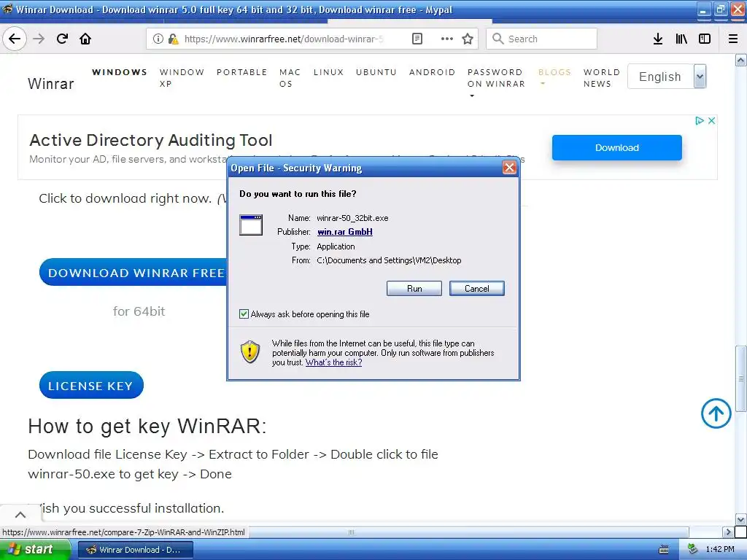The image size is (747, 560).
Task: Click the Cancel button in dialog
Action: click(477, 288)
